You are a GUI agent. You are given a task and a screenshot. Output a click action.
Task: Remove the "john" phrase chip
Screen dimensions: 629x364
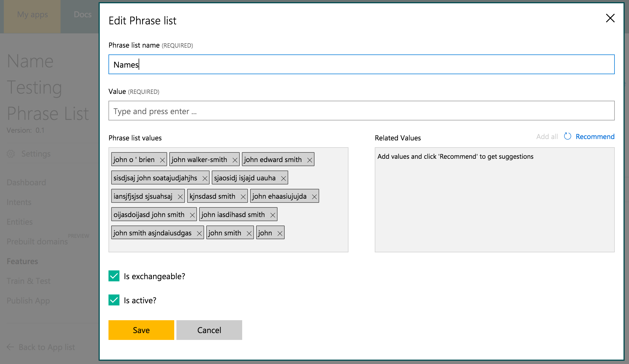[280, 233]
